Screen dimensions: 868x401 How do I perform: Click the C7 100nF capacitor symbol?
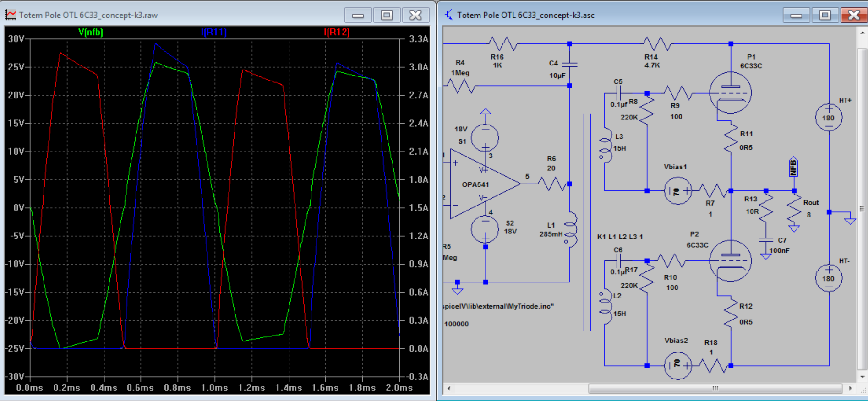pyautogui.click(x=766, y=240)
